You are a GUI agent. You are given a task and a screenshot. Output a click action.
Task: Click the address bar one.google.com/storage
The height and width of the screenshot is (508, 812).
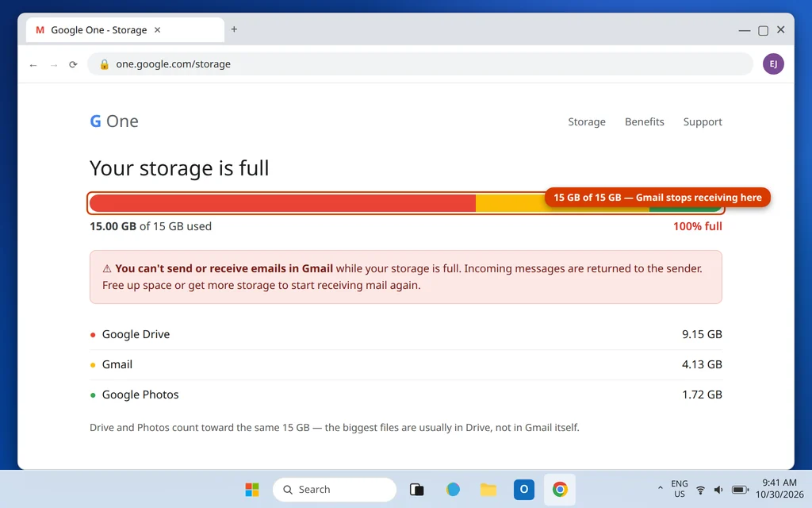420,63
